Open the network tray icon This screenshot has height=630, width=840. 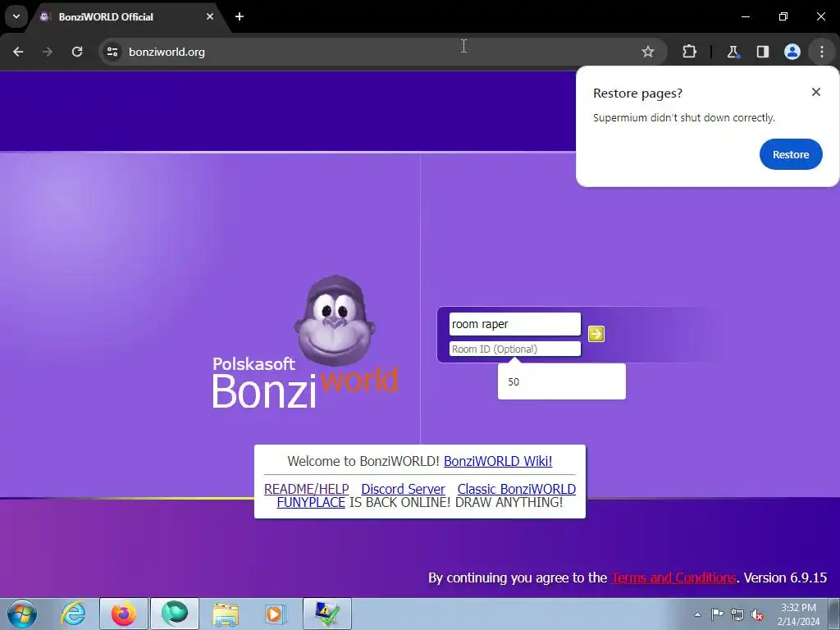point(737,614)
